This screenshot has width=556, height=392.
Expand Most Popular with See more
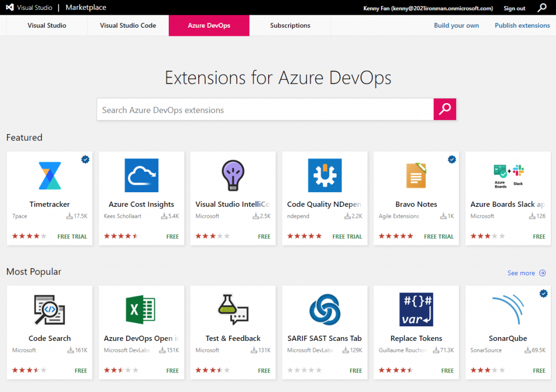(x=526, y=273)
